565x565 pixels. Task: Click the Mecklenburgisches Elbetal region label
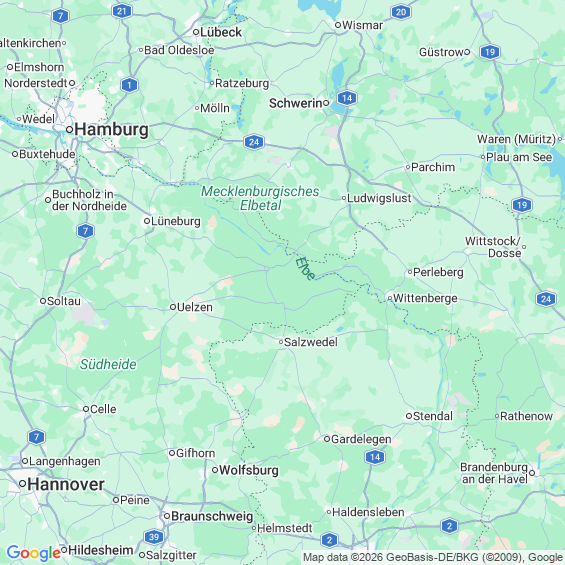[x=260, y=198]
